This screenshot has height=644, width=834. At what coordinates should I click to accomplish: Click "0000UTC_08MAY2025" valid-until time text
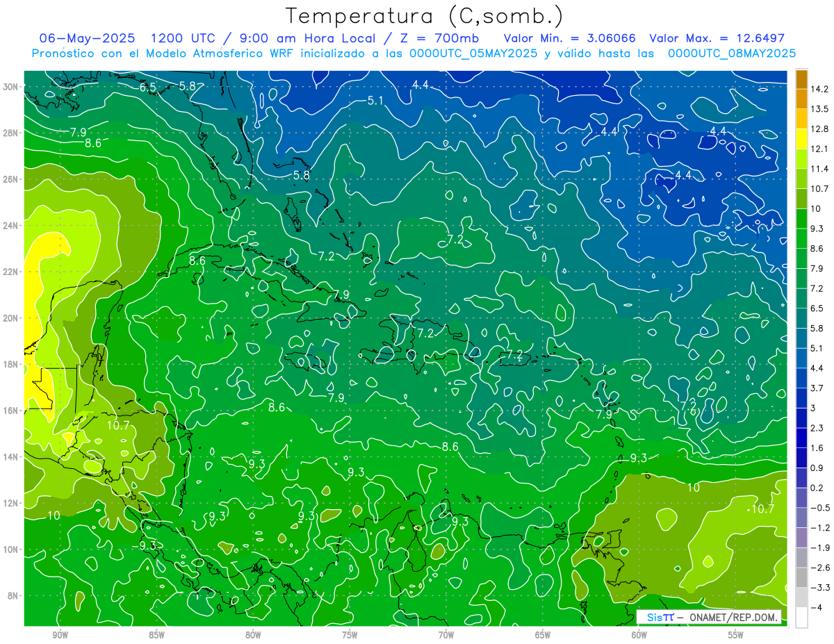(732, 53)
